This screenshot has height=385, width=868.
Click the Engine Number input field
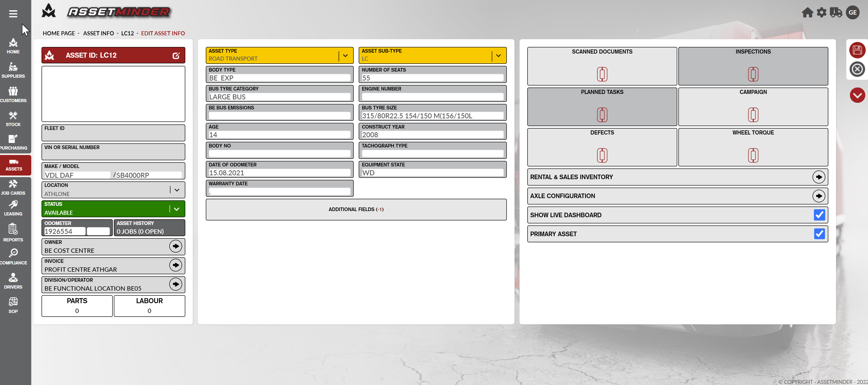[x=432, y=97]
